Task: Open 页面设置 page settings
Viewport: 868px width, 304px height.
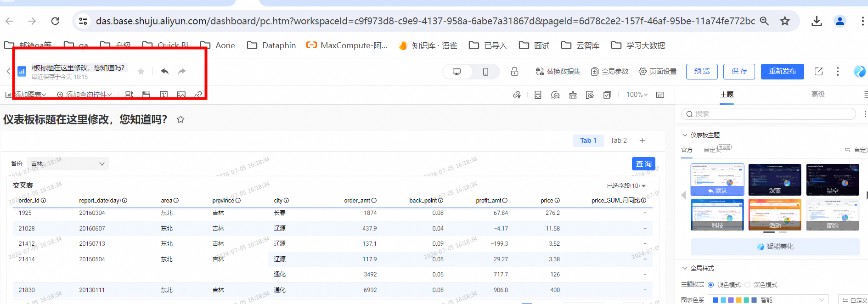Action: point(658,72)
